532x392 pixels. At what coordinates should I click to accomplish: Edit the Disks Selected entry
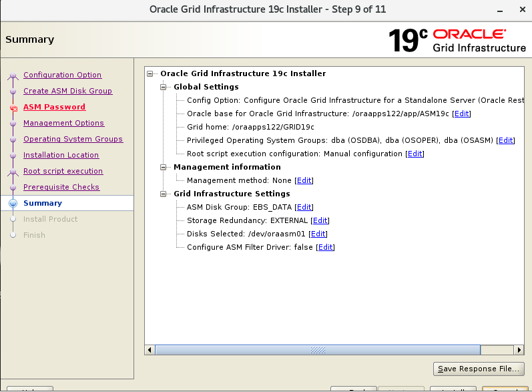coord(318,234)
